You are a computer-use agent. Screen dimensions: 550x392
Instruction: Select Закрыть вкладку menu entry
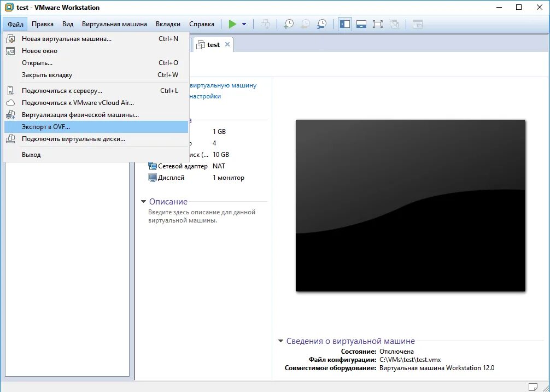click(x=96, y=75)
